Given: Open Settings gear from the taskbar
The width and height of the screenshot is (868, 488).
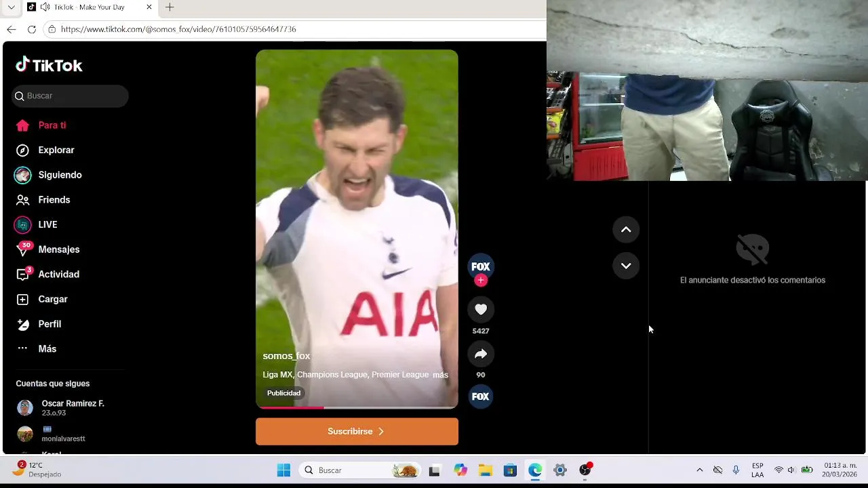Looking at the screenshot, I should tap(559, 470).
